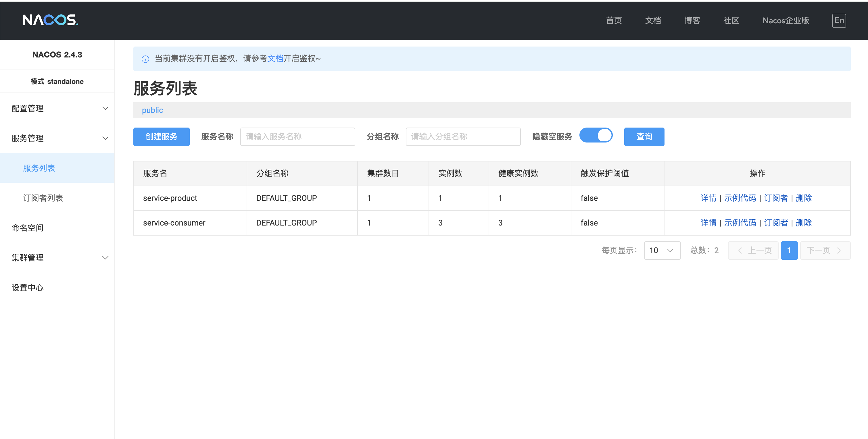
Task: Focus the 服务名称 input field
Action: (x=297, y=136)
